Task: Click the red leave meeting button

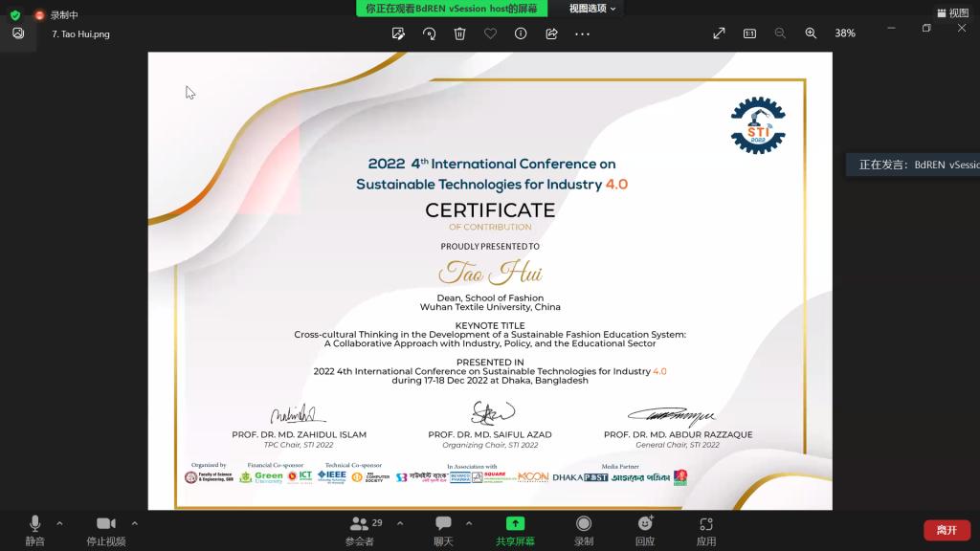Action: [946, 530]
